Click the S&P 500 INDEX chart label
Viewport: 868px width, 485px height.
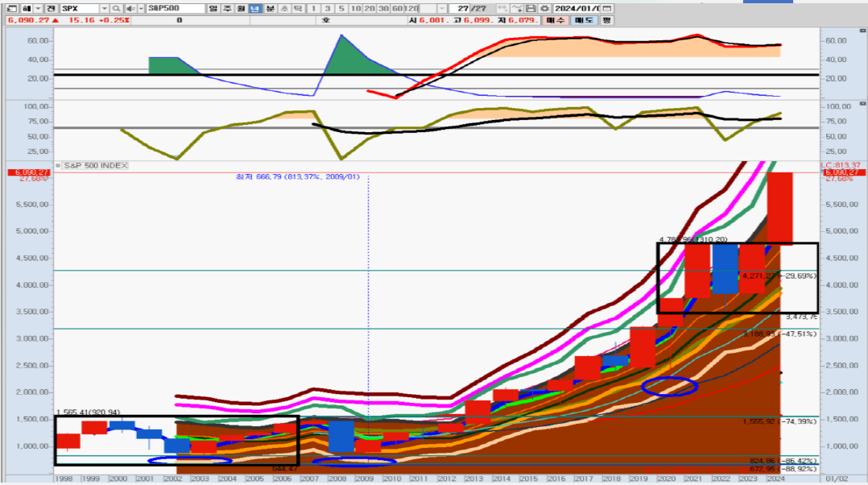tap(95, 165)
